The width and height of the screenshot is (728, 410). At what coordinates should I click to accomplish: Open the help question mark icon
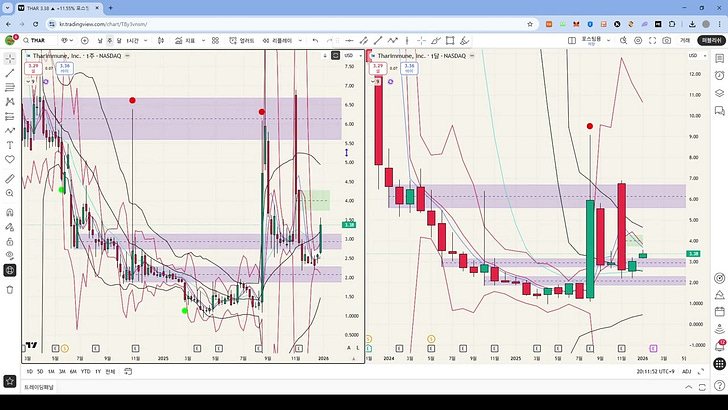719,385
